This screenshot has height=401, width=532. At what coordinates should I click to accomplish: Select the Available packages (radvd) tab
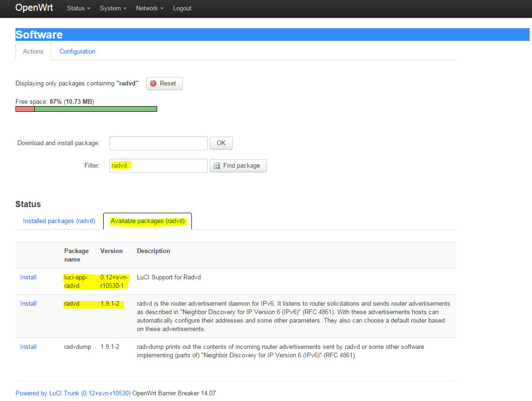click(148, 221)
